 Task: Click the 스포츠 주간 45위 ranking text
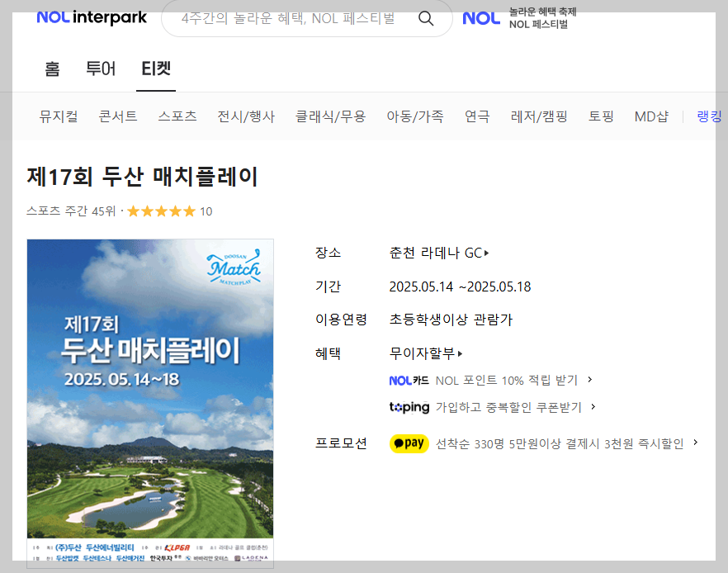pos(71,211)
